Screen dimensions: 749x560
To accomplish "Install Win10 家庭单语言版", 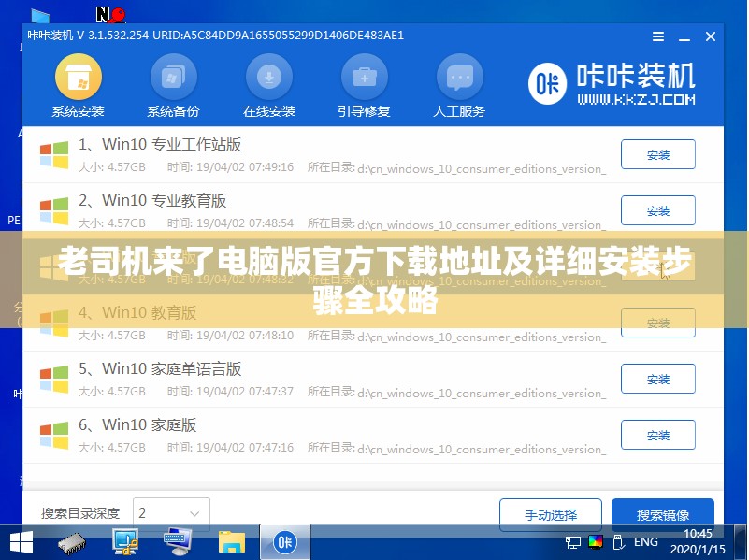I will click(657, 379).
